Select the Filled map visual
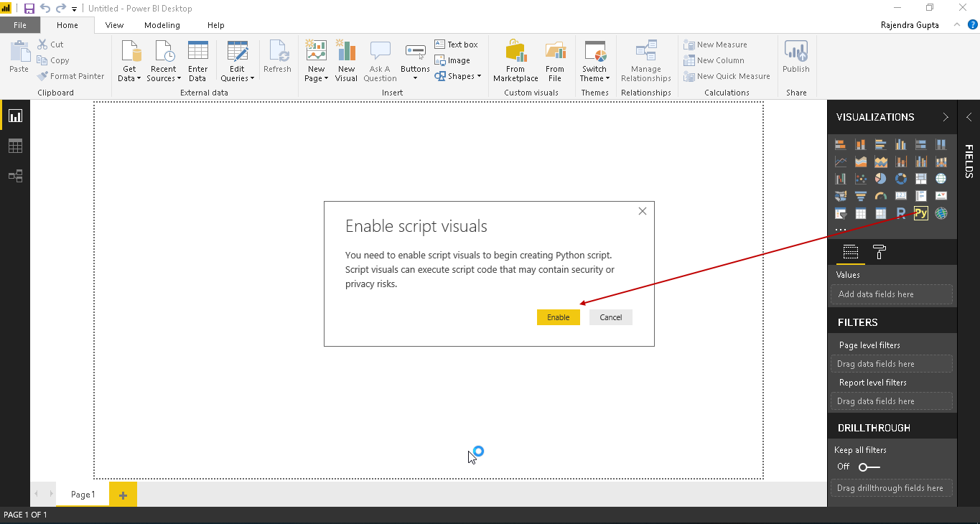This screenshot has width=980, height=524. coord(841,196)
